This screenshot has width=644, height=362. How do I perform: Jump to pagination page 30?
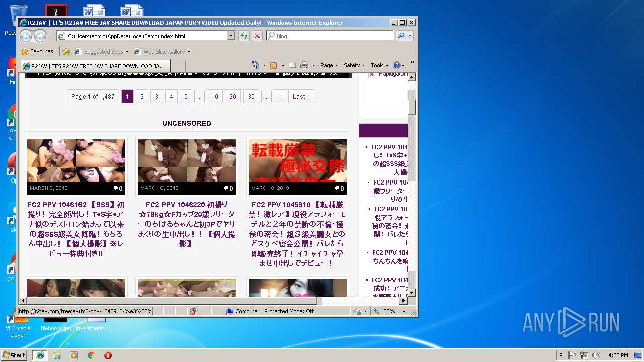pyautogui.click(x=251, y=97)
